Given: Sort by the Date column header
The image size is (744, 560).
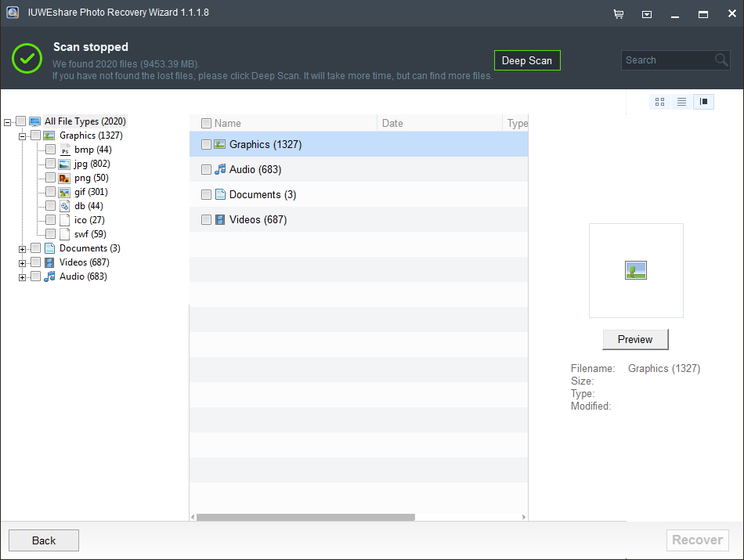Looking at the screenshot, I should click(x=439, y=124).
